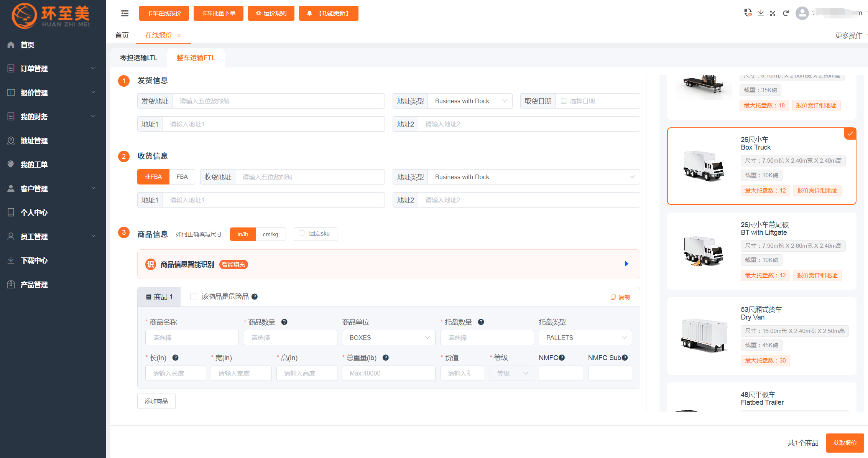Open the 等级 dropdown
The image size is (868, 458).
point(511,373)
